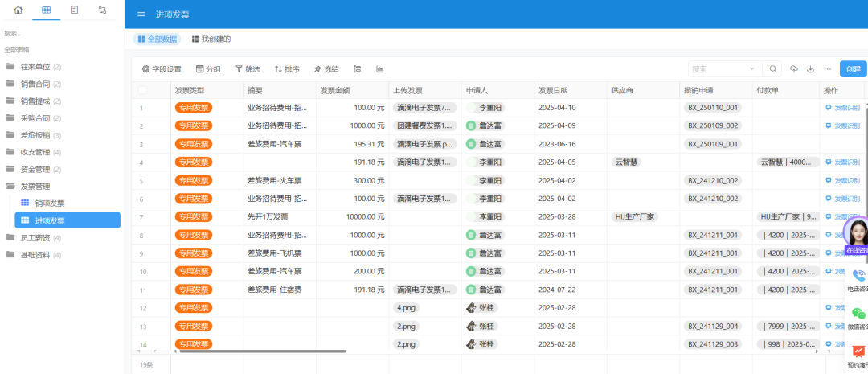Image resolution: width=868 pixels, height=374 pixels.
Task: Open the more options ellipsis icon
Action: (x=827, y=69)
